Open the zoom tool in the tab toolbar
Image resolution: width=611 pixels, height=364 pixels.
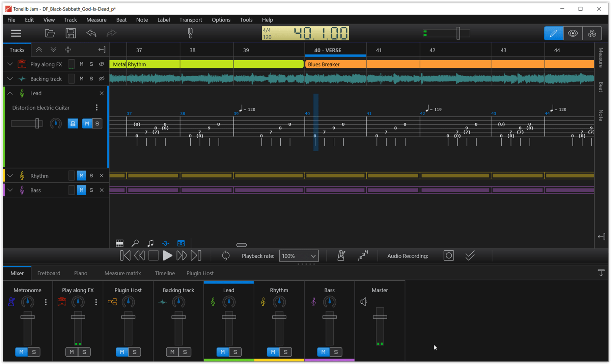pyautogui.click(x=135, y=243)
